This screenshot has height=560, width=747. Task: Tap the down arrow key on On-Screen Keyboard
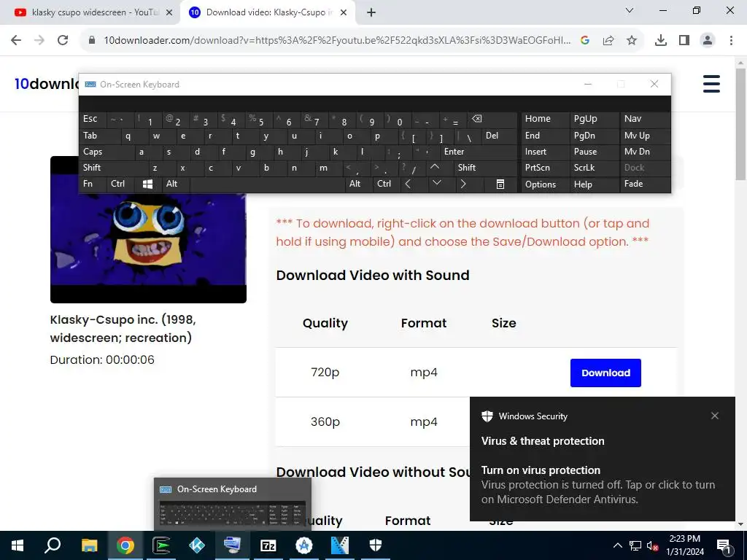[x=436, y=183]
